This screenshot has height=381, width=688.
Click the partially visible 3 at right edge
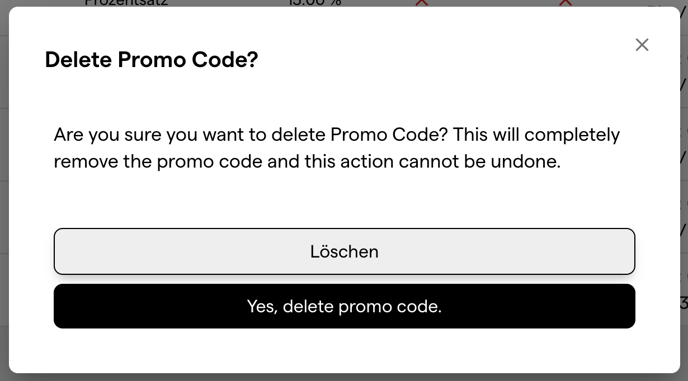point(684,302)
